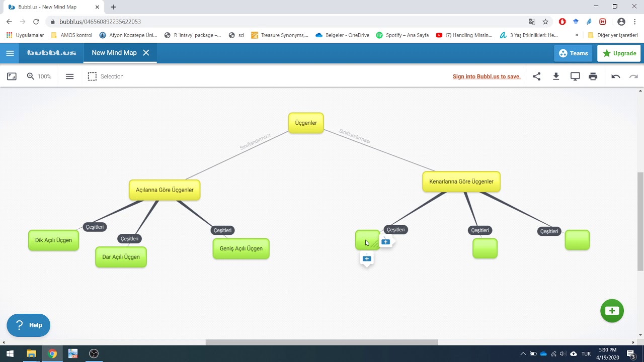The width and height of the screenshot is (644, 362).
Task: Click Chrome taskbar icon
Action: (52, 353)
